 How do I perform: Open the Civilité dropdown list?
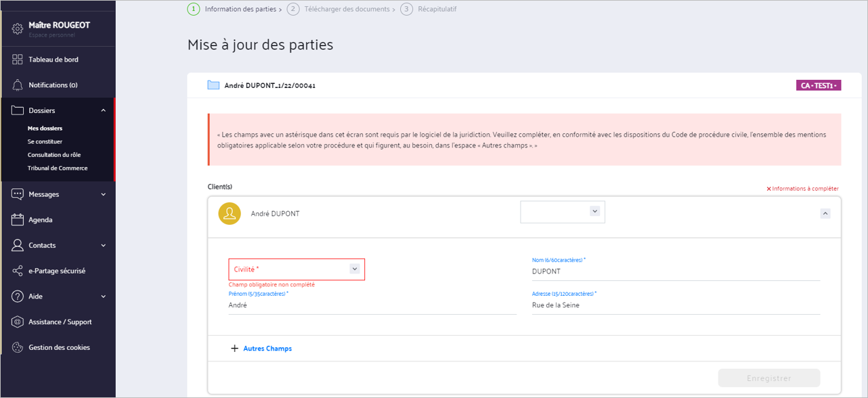297,269
